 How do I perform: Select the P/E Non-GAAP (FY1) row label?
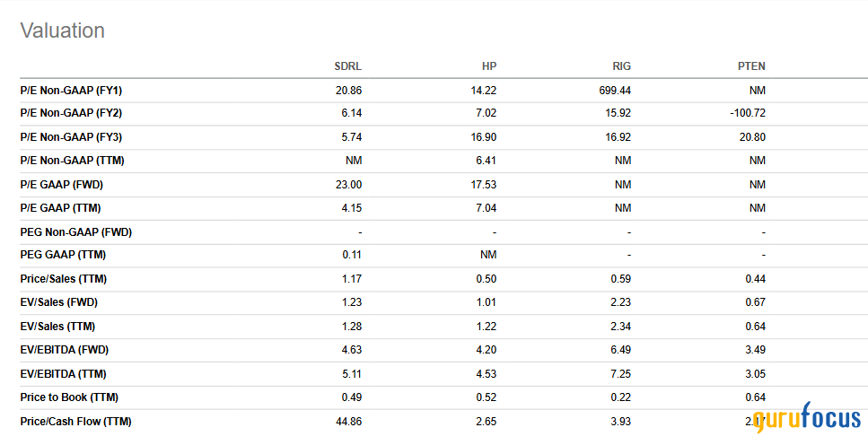(x=71, y=91)
